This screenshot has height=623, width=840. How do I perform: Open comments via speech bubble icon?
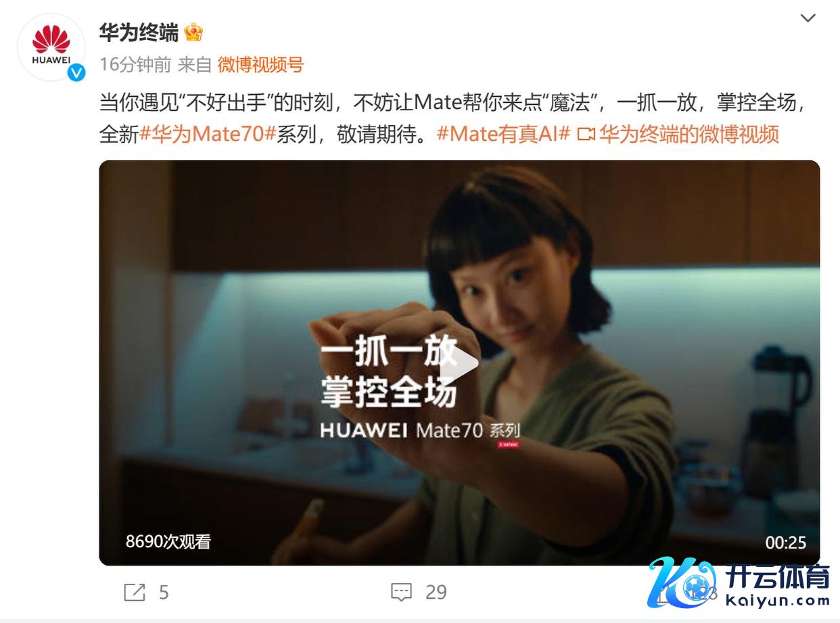(402, 593)
